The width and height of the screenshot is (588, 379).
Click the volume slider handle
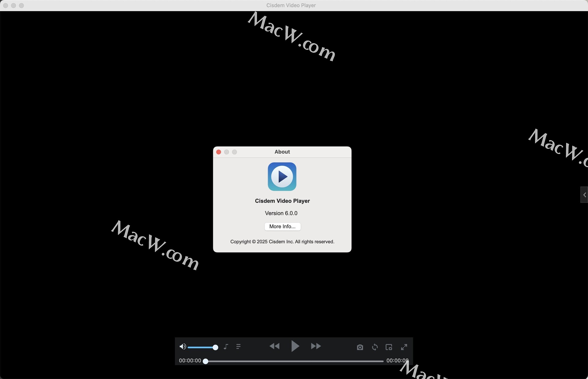[x=215, y=347]
